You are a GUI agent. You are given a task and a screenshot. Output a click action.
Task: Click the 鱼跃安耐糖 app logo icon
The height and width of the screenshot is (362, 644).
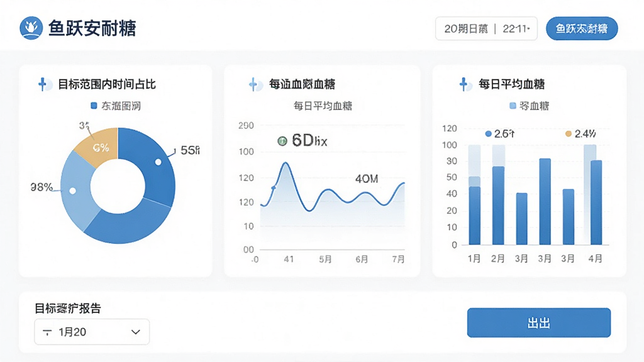tap(31, 28)
